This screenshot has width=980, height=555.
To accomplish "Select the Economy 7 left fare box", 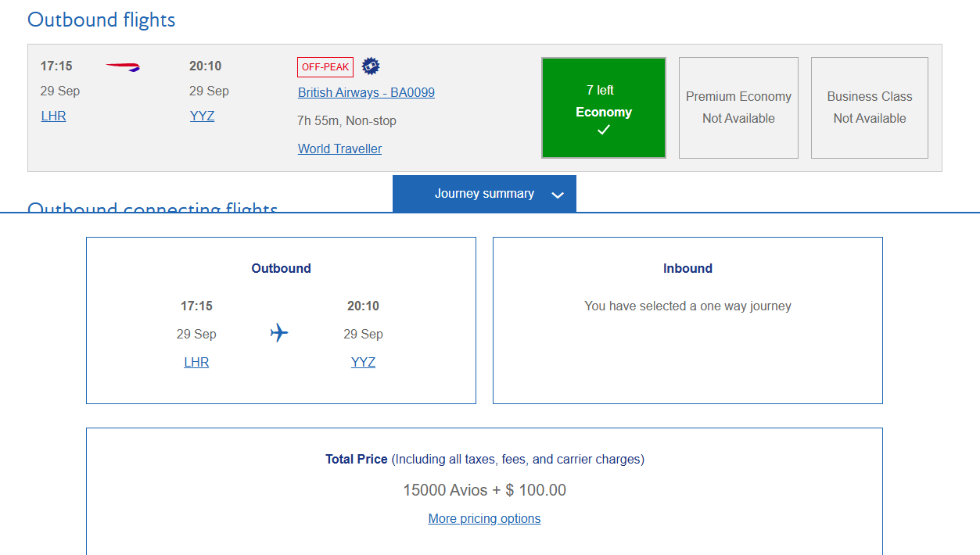I will 604,108.
